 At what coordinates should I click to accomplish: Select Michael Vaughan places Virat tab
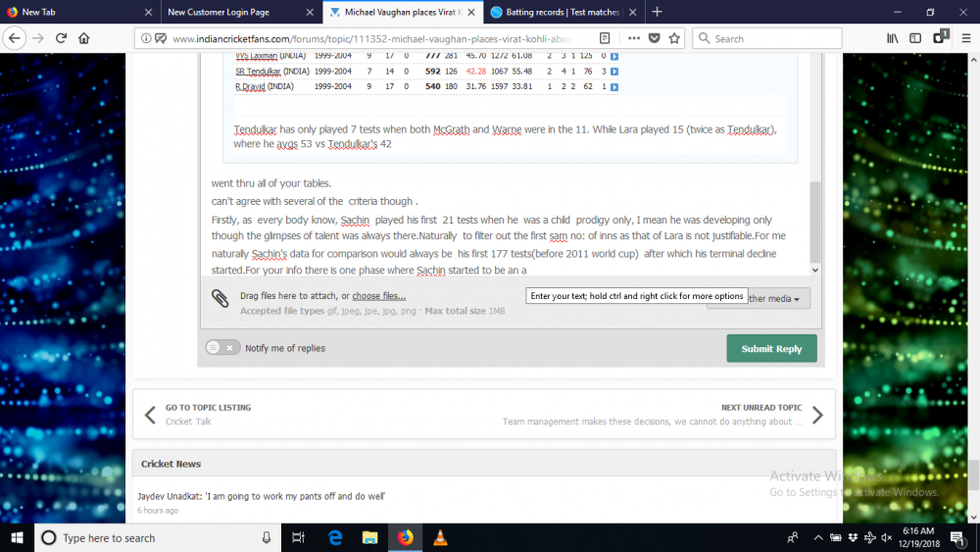coord(403,12)
